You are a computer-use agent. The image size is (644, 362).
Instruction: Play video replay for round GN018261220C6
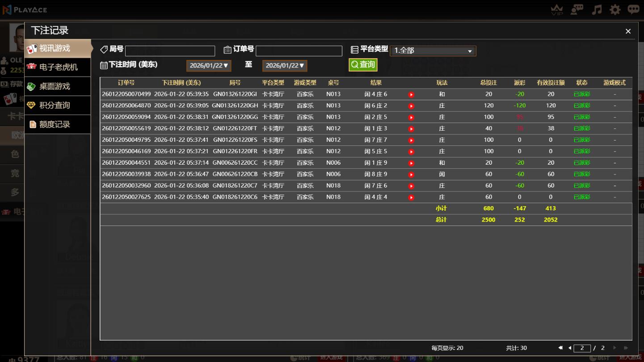pyautogui.click(x=411, y=197)
